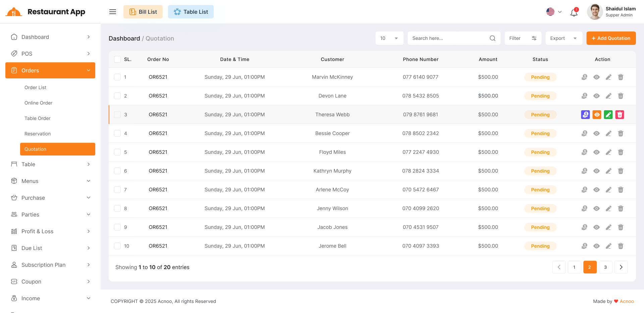Click the Add Quotation button
The image size is (644, 313).
[611, 38]
